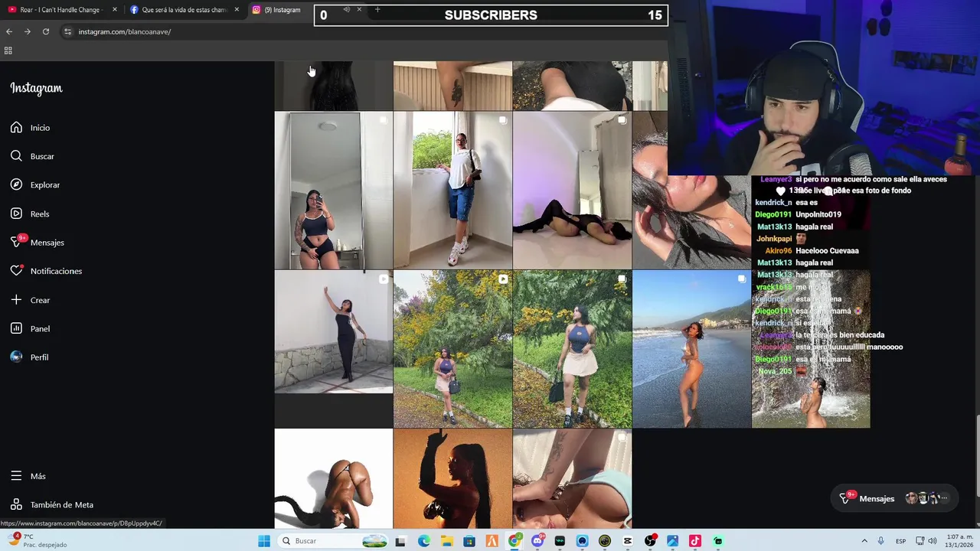Click the browser forward arrow

(28, 31)
